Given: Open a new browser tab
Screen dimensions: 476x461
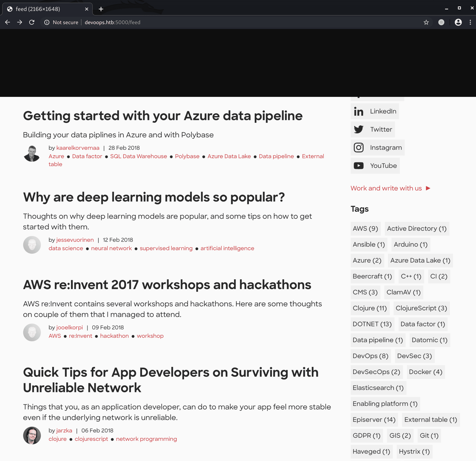Looking at the screenshot, I should coord(101,9).
